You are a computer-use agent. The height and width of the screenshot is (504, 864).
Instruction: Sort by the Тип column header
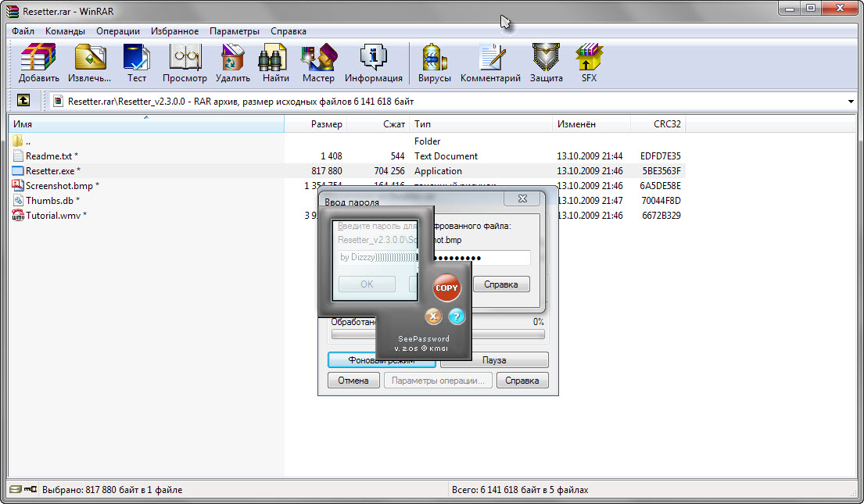click(x=481, y=124)
